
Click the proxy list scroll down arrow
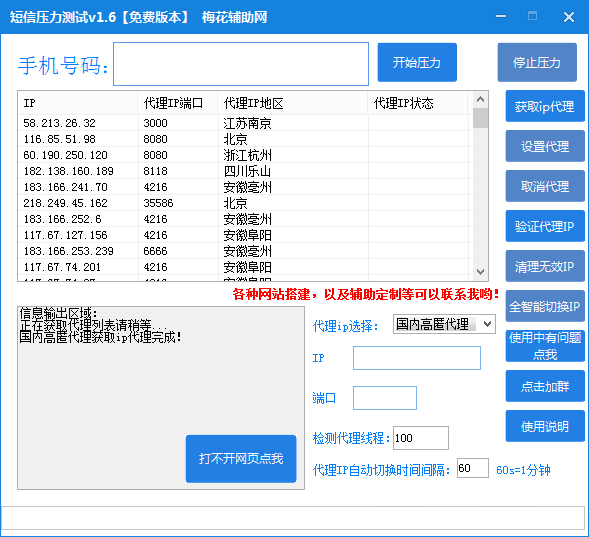tap(480, 272)
